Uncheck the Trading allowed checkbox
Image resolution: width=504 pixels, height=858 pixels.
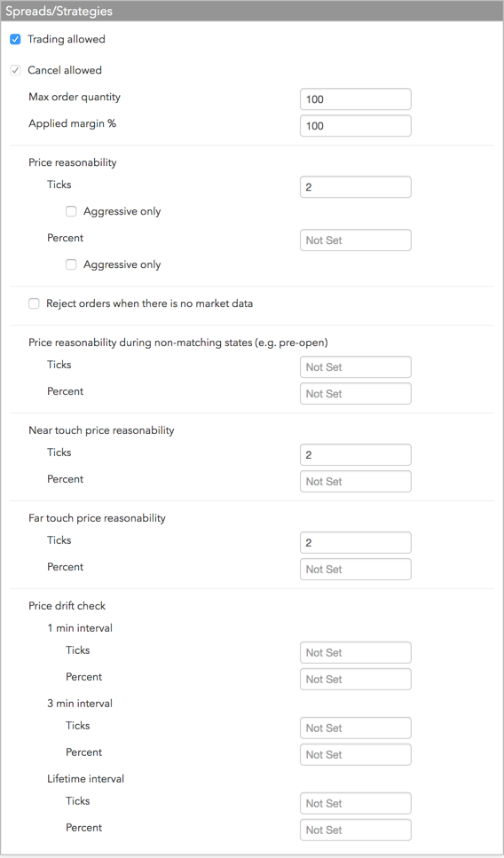point(15,39)
